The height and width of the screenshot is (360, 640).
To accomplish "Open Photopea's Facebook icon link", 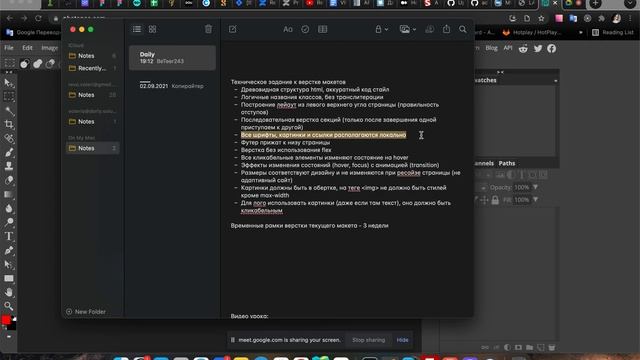I will point(552,49).
